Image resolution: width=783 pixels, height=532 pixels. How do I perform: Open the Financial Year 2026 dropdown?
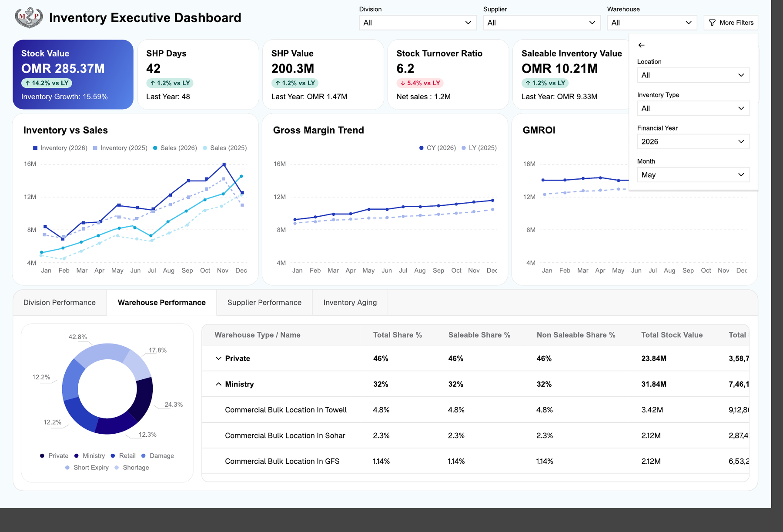click(x=693, y=141)
